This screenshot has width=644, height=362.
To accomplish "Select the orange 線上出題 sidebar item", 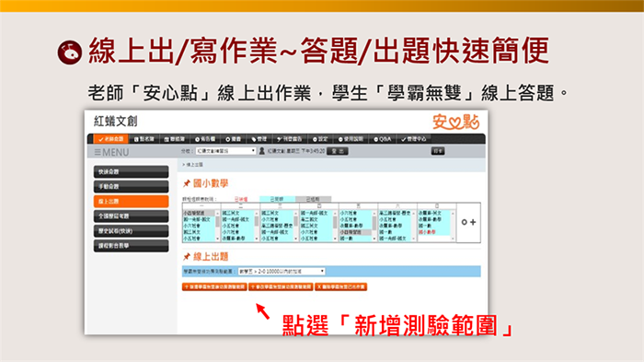I will coord(131,201).
